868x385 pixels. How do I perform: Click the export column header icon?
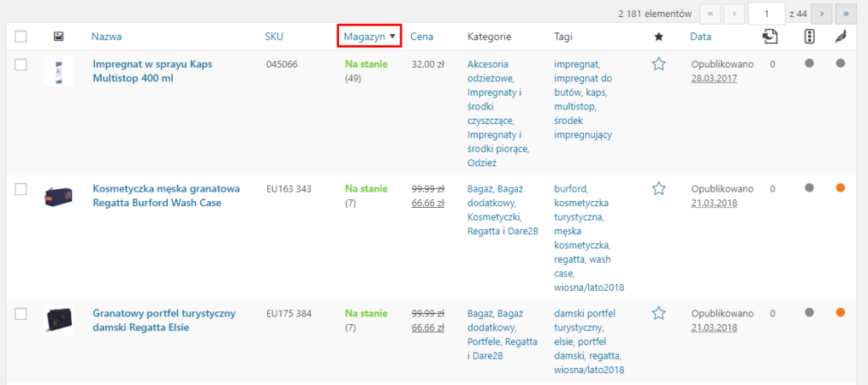(x=770, y=36)
